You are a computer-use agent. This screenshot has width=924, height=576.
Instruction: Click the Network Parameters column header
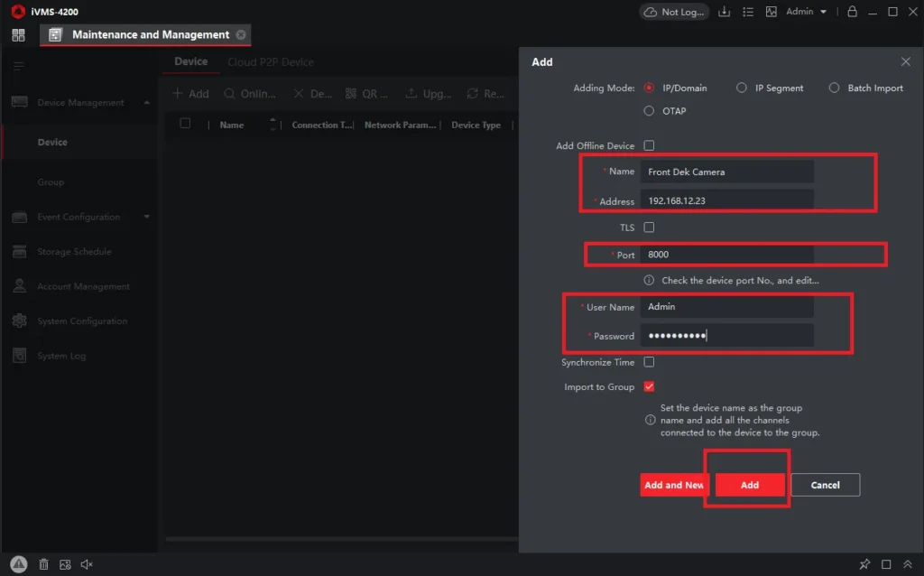pyautogui.click(x=400, y=125)
